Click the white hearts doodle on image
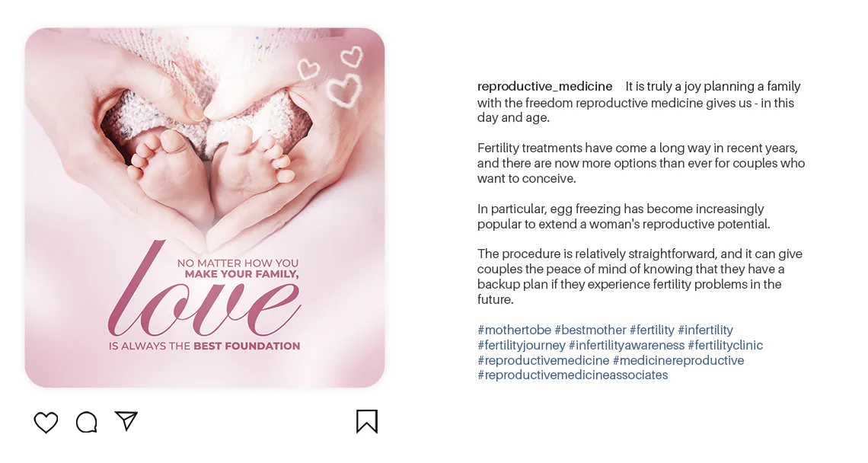This screenshot has height=463, width=868. point(331,76)
